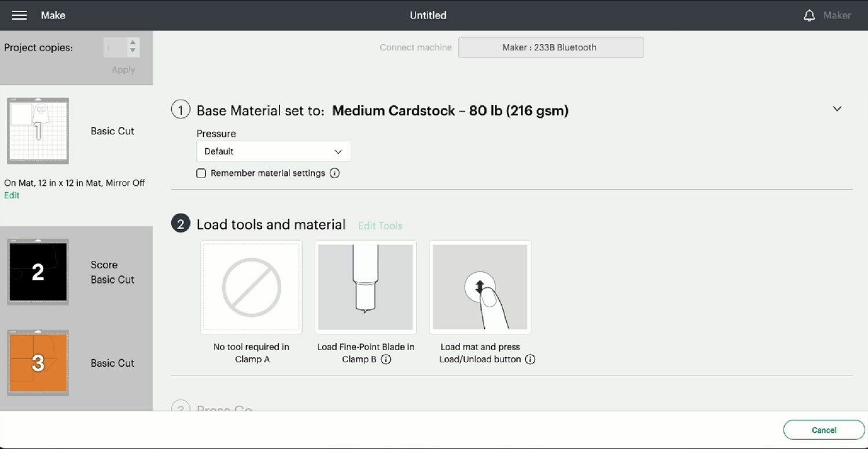Image resolution: width=868 pixels, height=449 pixels.
Task: Select black mat 2 Score Basic Cut
Action: point(38,272)
